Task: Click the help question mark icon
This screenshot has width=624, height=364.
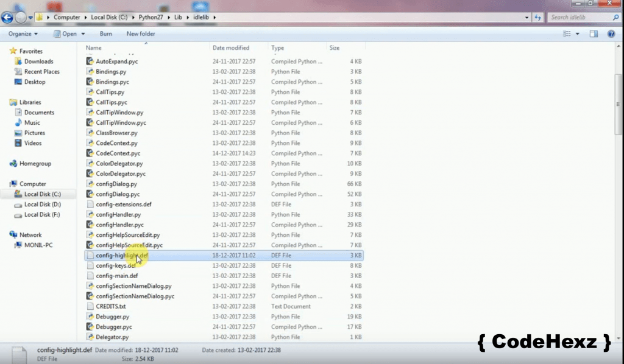Action: click(611, 34)
